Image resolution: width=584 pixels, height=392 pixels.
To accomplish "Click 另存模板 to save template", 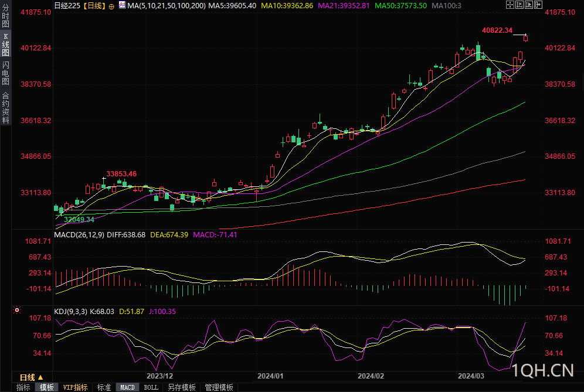I will pos(181,387).
